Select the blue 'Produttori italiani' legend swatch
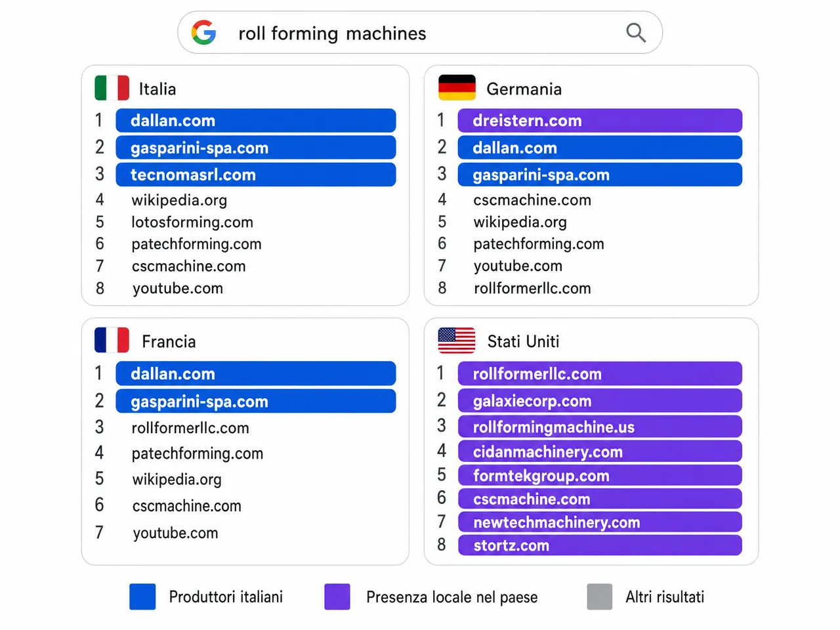The width and height of the screenshot is (840, 630). [x=142, y=597]
